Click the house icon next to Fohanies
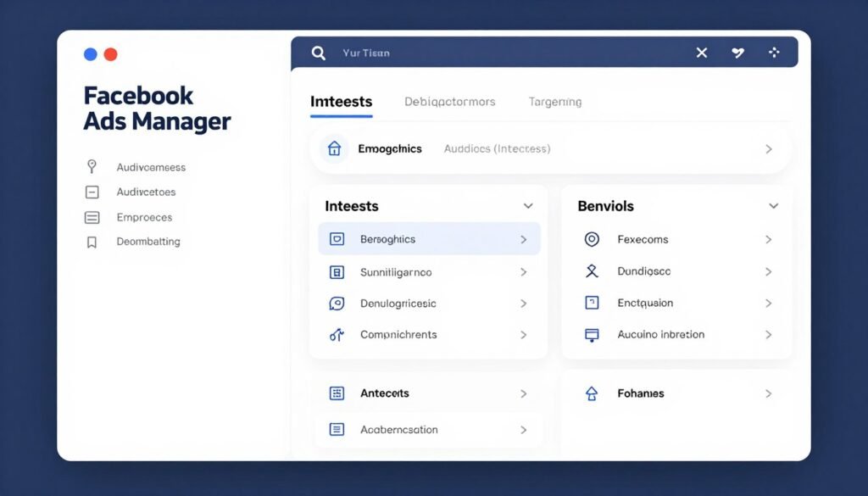The width and height of the screenshot is (868, 496). pos(592,393)
